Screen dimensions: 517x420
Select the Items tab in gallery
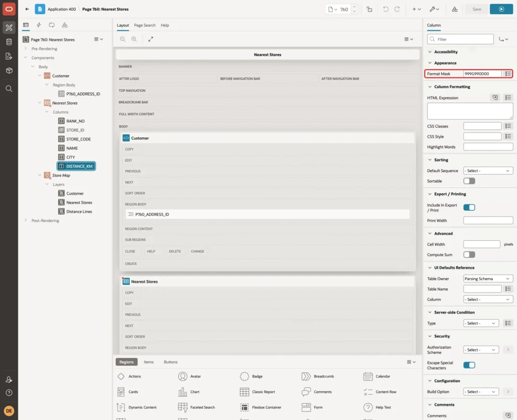point(148,362)
